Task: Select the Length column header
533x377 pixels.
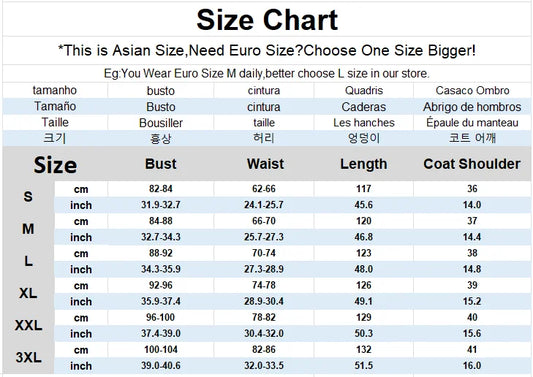Action: click(x=364, y=164)
